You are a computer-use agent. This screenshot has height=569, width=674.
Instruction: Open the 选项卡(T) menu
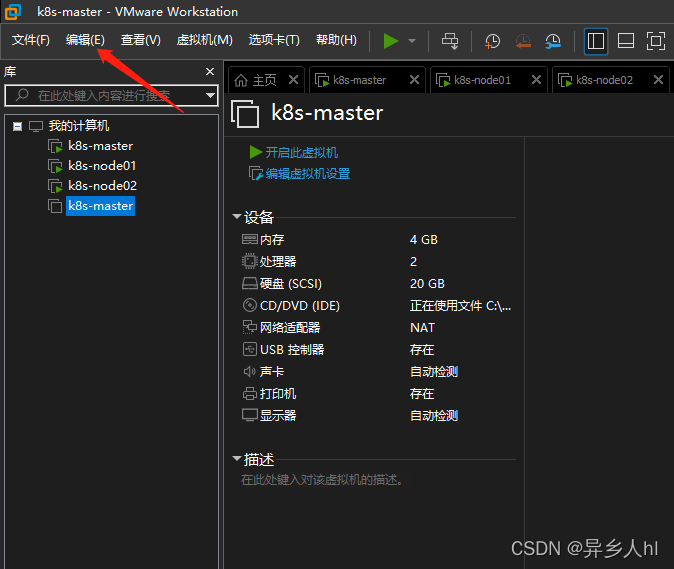274,40
